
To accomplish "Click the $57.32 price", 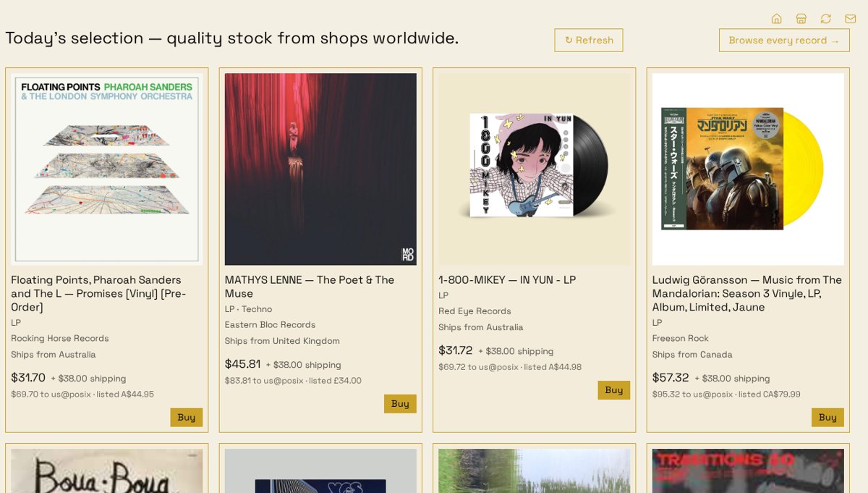I will click(x=671, y=378).
